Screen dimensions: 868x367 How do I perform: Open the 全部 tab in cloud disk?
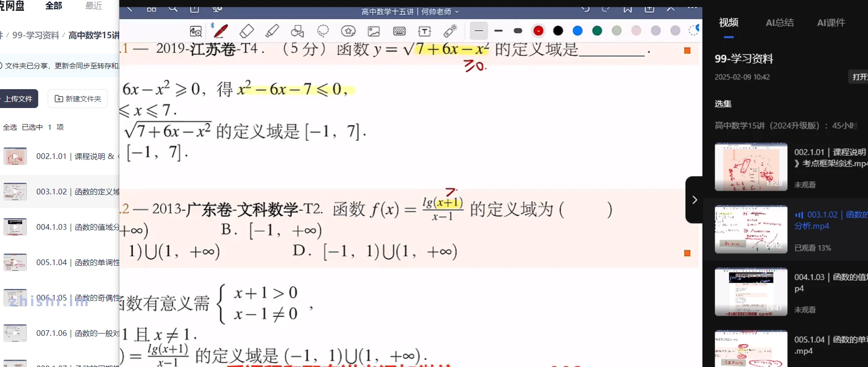tap(54, 6)
